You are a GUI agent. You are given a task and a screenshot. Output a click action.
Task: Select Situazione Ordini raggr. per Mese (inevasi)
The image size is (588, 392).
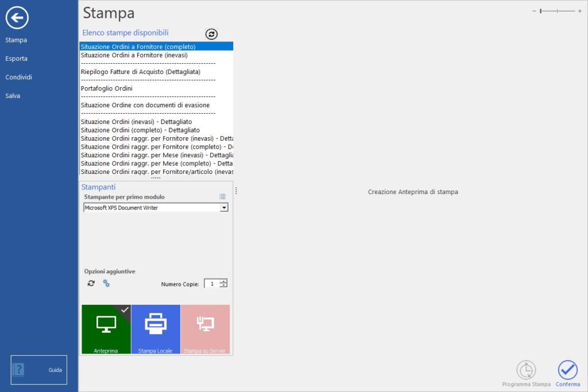[x=156, y=155]
